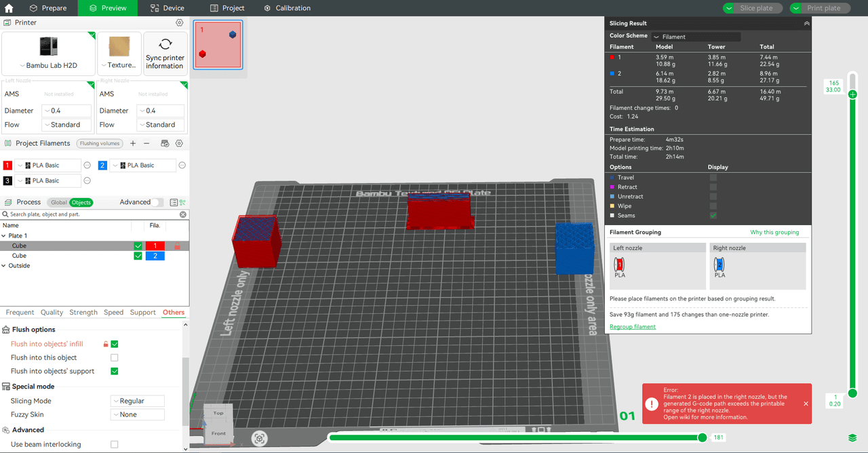Collapse the Slicing Result panel

pos(806,23)
